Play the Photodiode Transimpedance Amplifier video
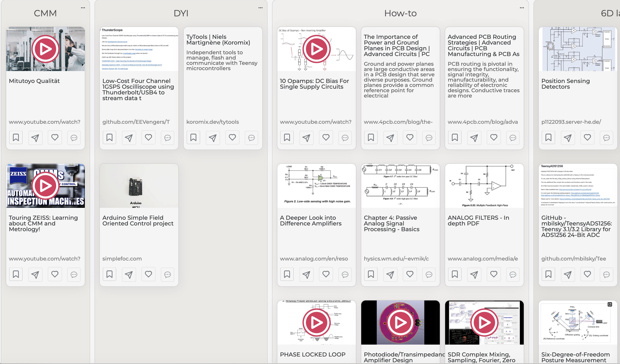The height and width of the screenshot is (364, 620). pos(400,322)
